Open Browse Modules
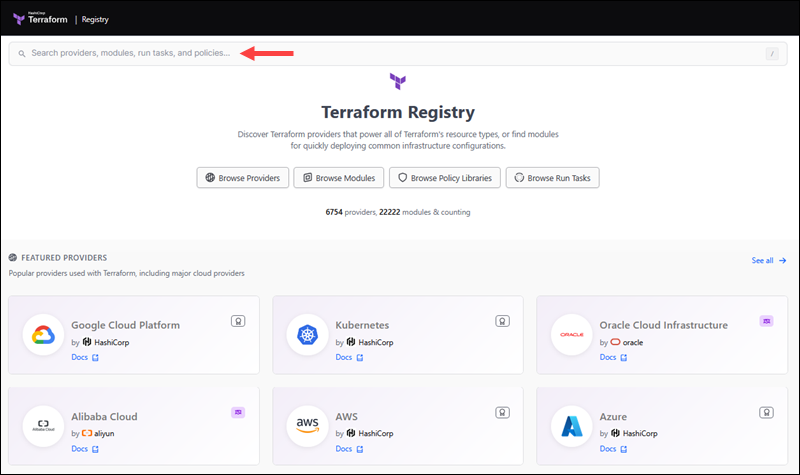This screenshot has height=475, width=800. 339,178
